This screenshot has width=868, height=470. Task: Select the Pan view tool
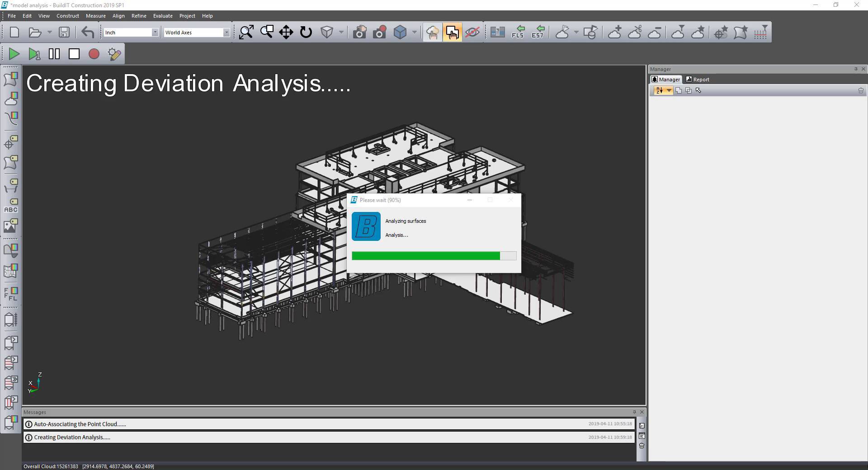[x=286, y=32]
